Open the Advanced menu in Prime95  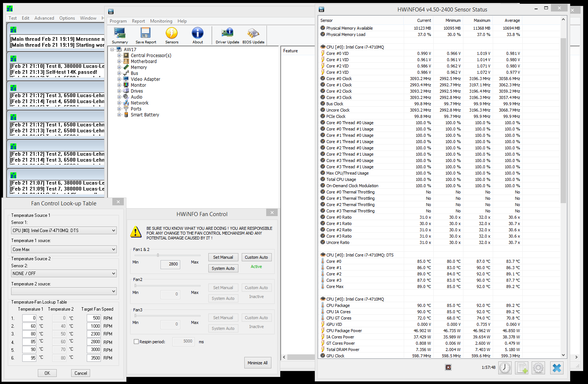pyautogui.click(x=44, y=18)
